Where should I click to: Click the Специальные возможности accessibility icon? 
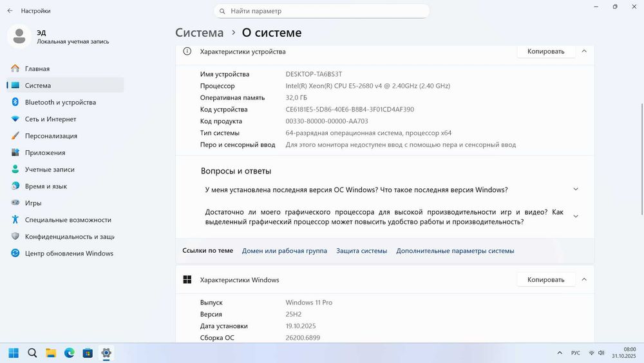tap(15, 219)
